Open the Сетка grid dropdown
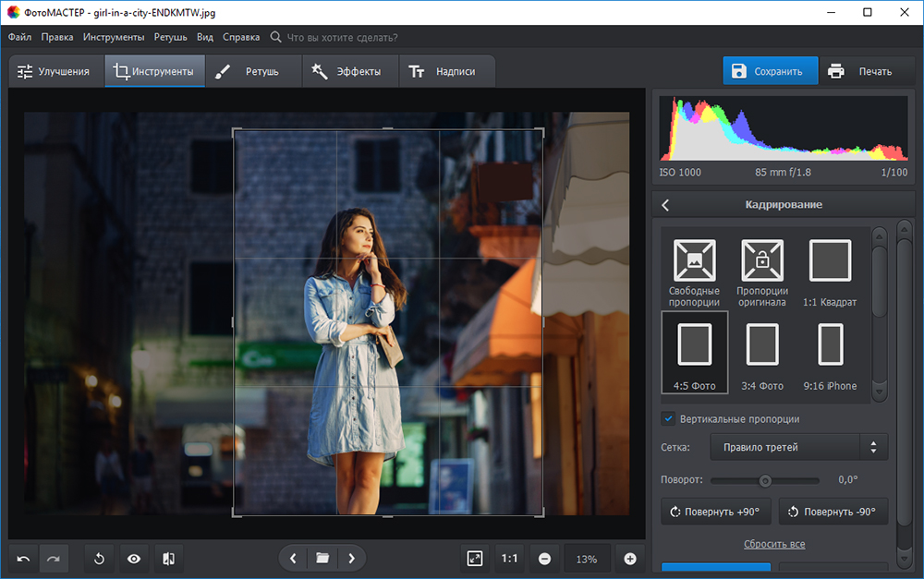The image size is (924, 579). pos(798,447)
